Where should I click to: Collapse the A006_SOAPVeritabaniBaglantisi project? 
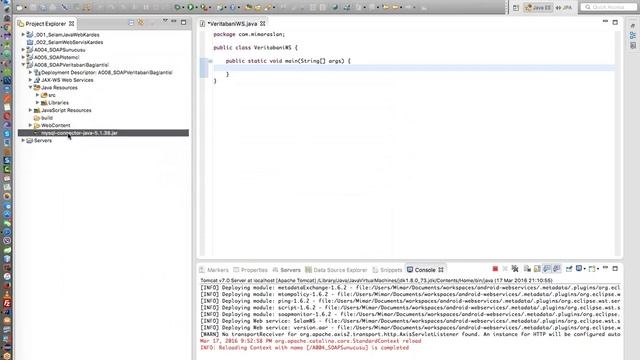point(23,65)
